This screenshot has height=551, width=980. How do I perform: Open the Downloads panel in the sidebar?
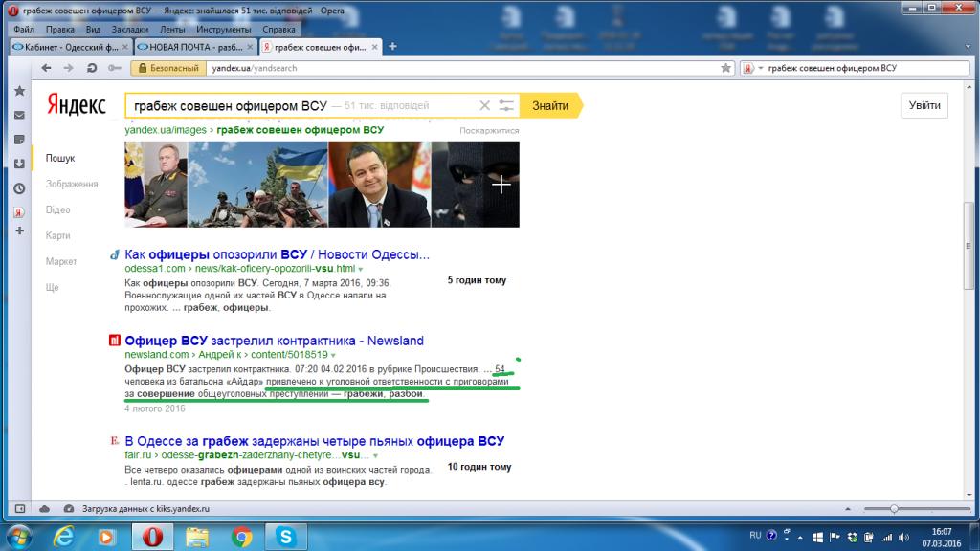tap(19, 164)
